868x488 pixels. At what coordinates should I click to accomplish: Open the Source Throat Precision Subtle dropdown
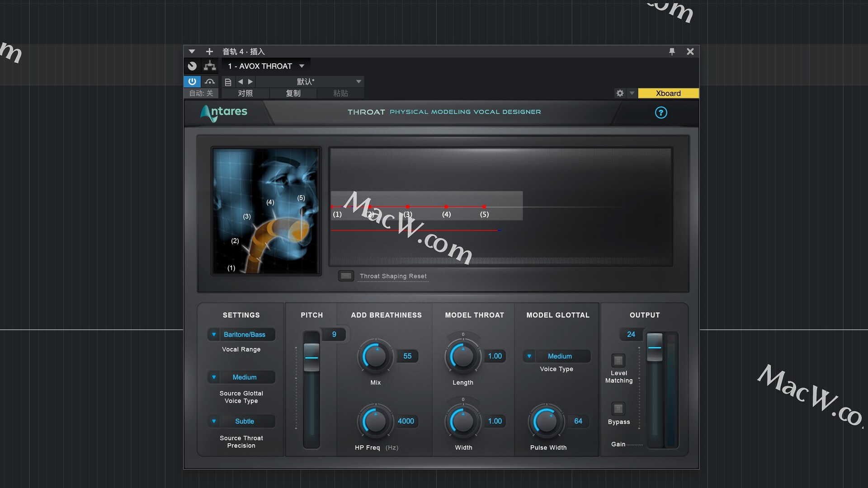tap(241, 421)
